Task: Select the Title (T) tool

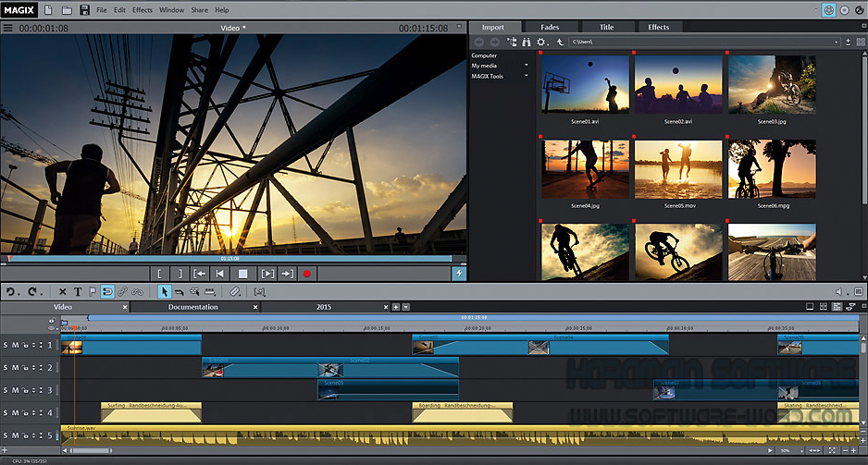Action: [x=78, y=291]
